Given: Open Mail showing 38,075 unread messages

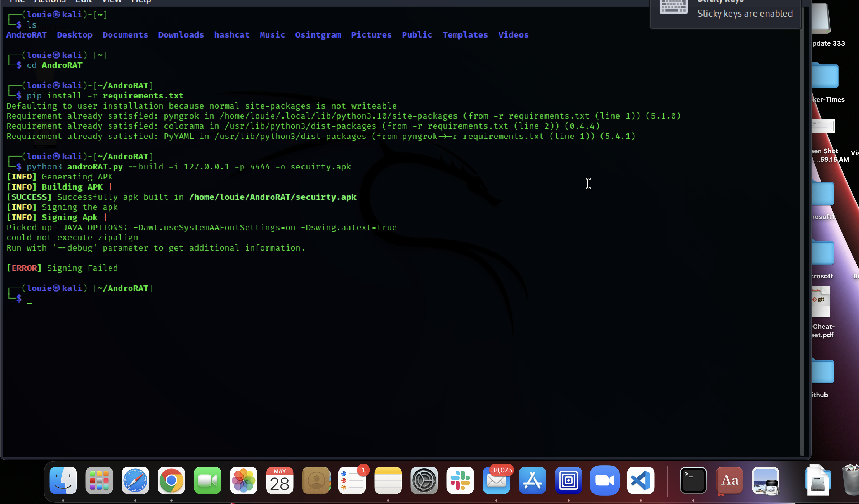Looking at the screenshot, I should (496, 480).
